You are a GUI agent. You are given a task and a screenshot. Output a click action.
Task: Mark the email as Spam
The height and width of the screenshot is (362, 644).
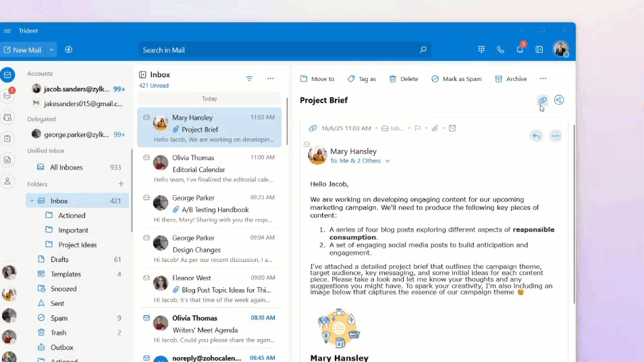(456, 79)
